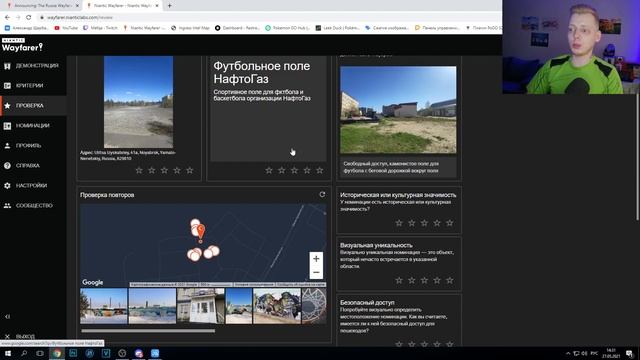Rate historical or cultural significance one star
The width and height of the screenshot is (640, 360).
(399, 223)
